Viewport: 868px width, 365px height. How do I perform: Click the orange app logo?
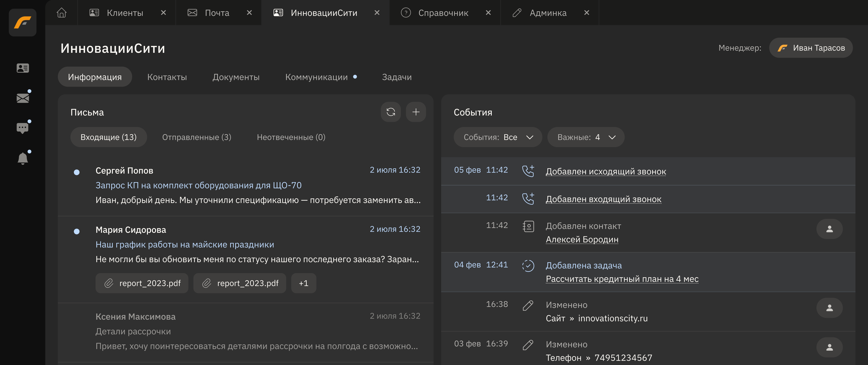(23, 23)
